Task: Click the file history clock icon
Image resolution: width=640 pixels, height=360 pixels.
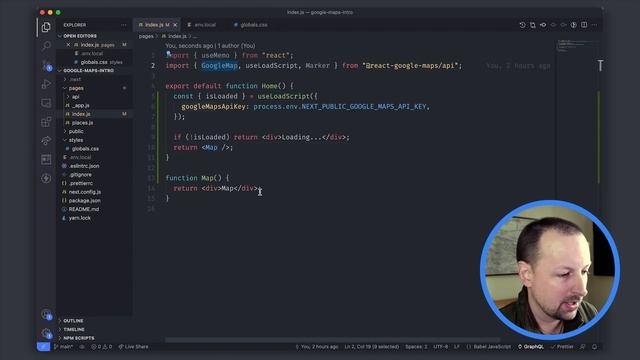Action: [522, 25]
